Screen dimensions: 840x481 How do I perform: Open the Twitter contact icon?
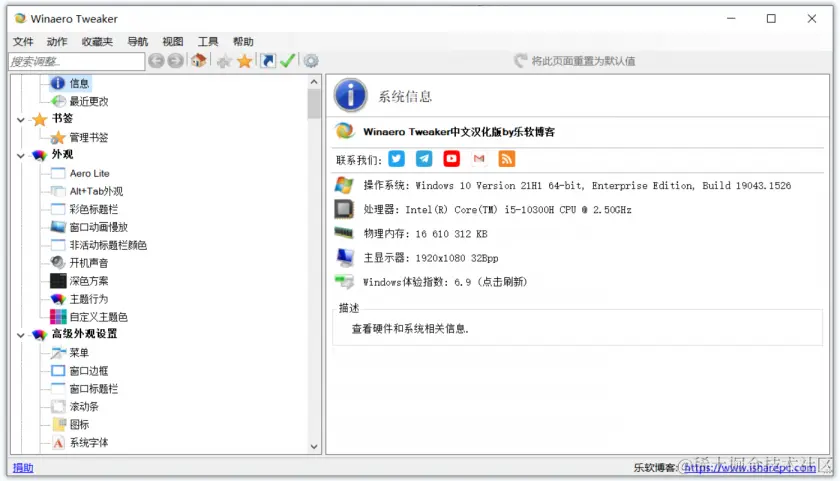pos(396,159)
